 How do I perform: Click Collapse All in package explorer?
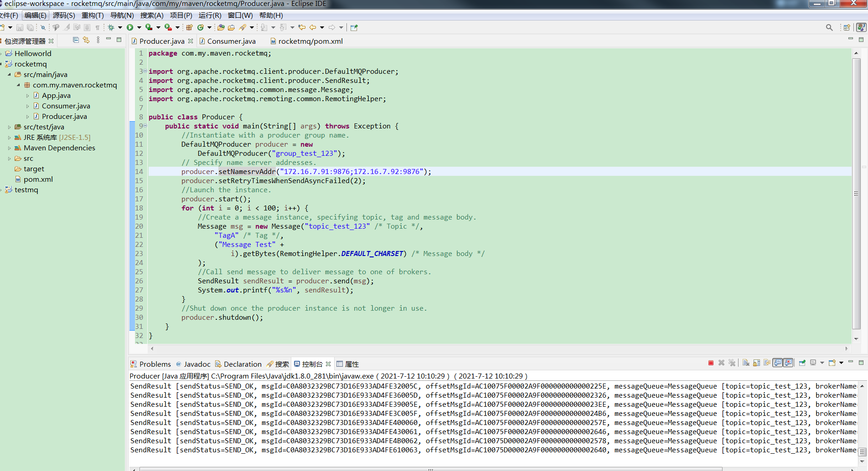click(x=76, y=40)
